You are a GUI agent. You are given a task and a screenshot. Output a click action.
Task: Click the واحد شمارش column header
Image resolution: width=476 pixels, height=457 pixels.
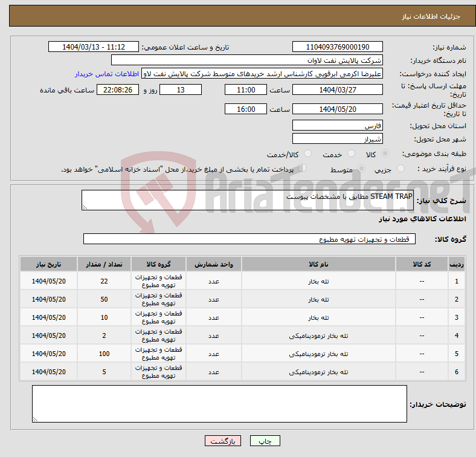click(x=214, y=264)
